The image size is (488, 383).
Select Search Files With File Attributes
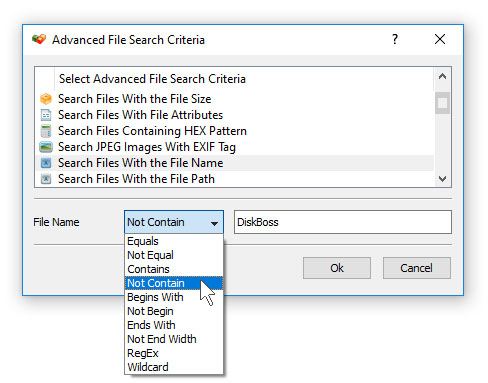(234, 115)
